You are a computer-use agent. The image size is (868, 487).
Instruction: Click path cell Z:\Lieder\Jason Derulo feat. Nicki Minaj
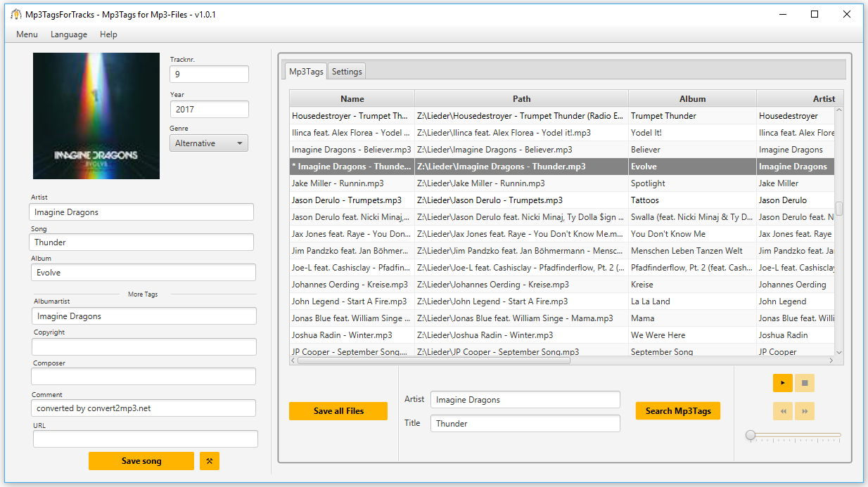(522, 217)
